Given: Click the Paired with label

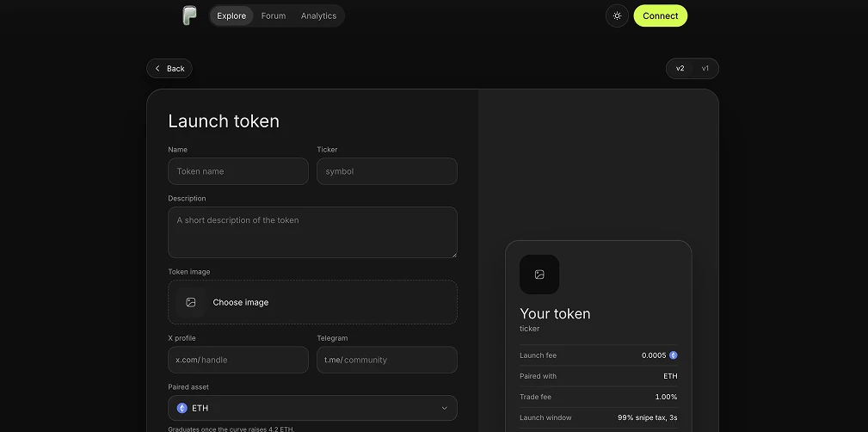Looking at the screenshot, I should [538, 376].
